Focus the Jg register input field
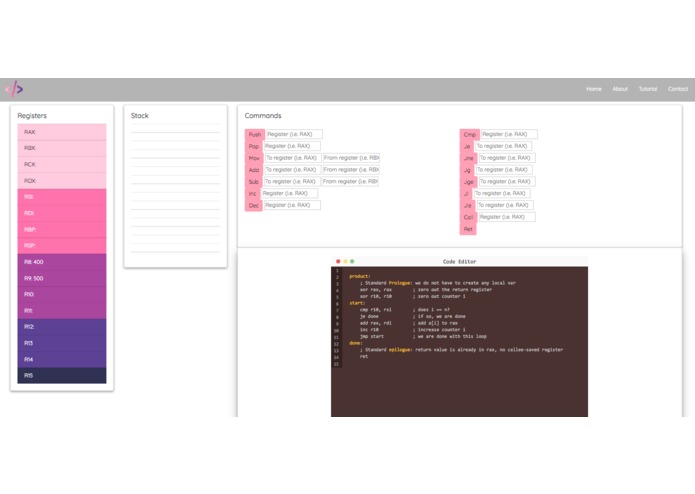This screenshot has width=695, height=494. [x=504, y=170]
